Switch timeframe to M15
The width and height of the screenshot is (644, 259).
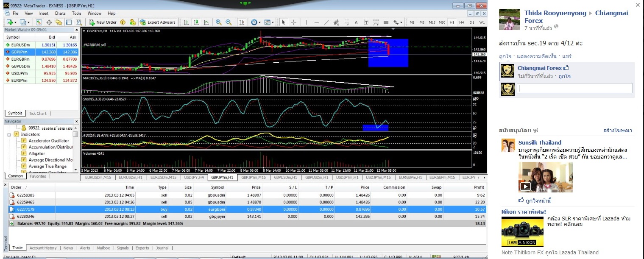coord(432,22)
